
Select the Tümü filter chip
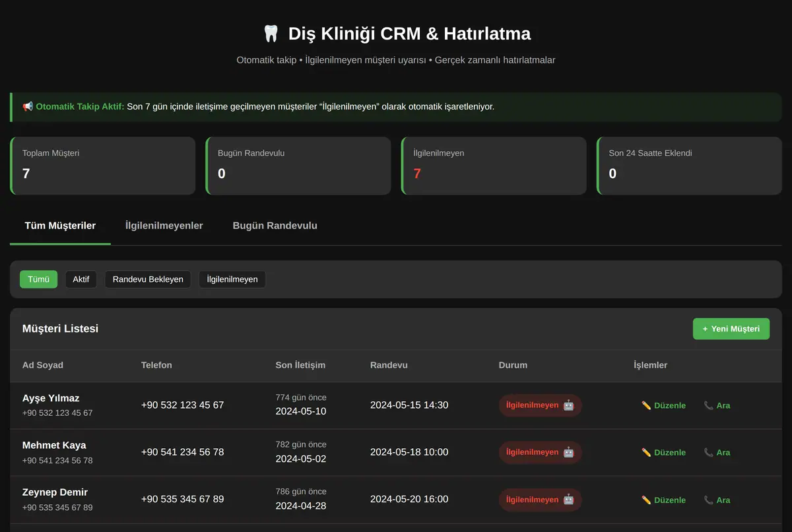pos(38,279)
